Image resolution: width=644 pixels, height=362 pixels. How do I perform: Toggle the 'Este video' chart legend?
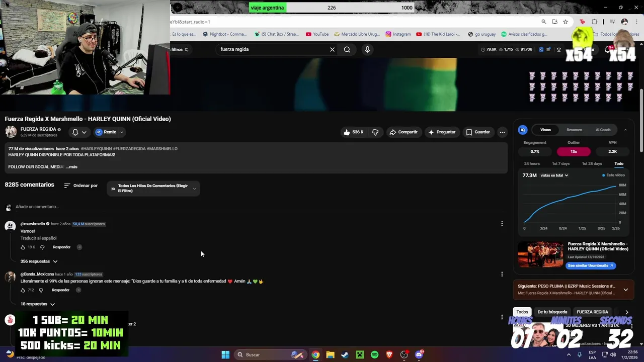(x=613, y=175)
